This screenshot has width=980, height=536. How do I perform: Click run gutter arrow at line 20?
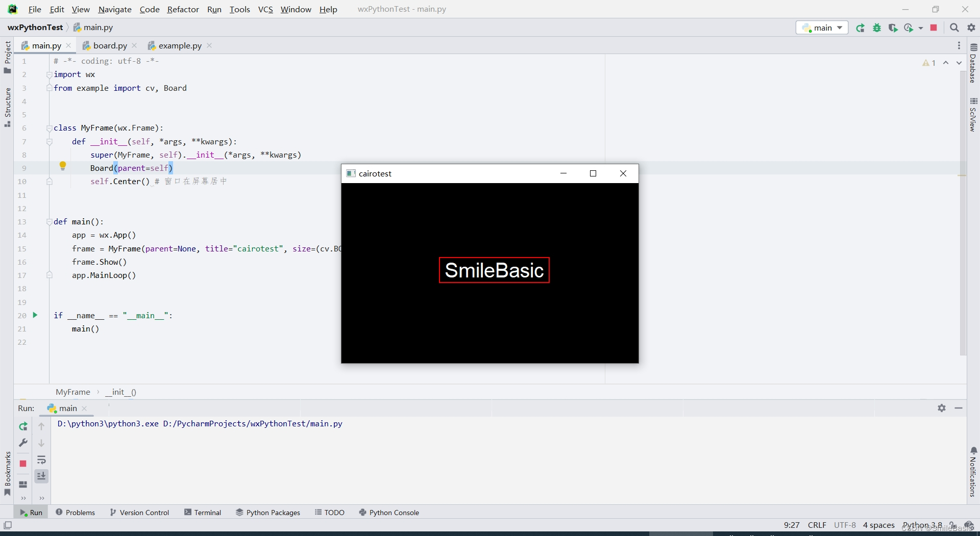point(35,315)
